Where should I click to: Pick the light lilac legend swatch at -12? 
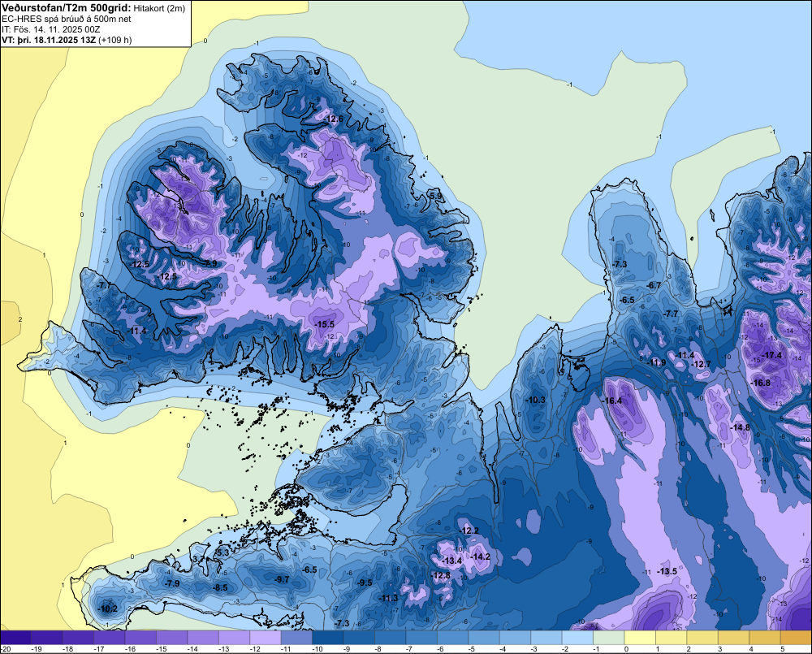[266, 638]
